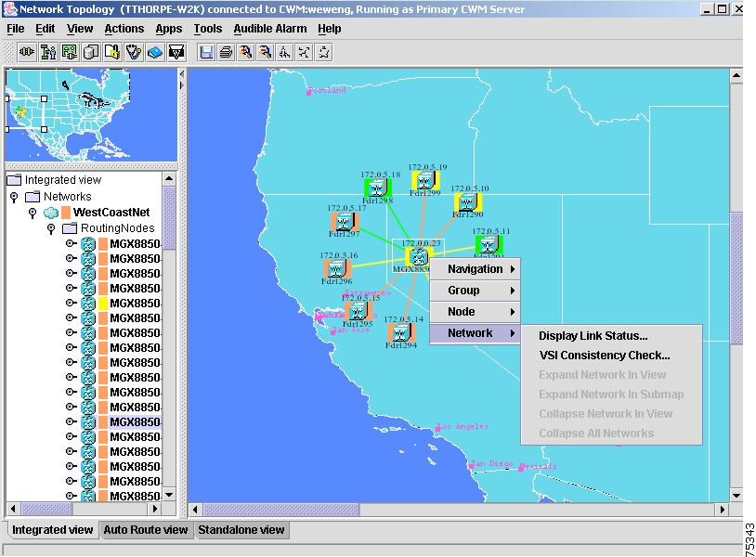Switch to the Integrated view tab

(52, 529)
